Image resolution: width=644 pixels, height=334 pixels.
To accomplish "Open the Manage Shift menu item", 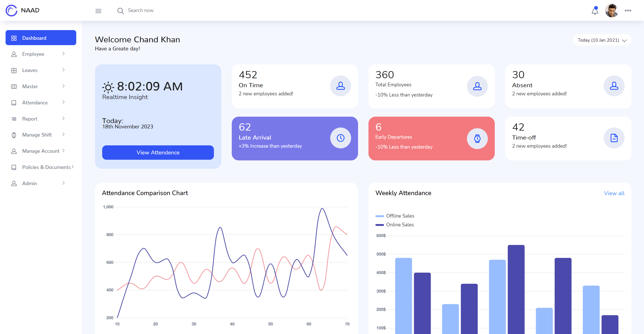I will coord(41,135).
